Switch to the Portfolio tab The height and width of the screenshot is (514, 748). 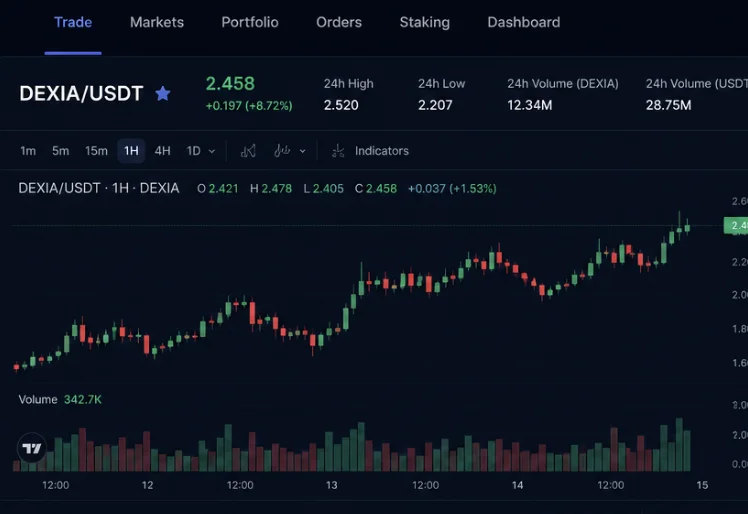(250, 22)
